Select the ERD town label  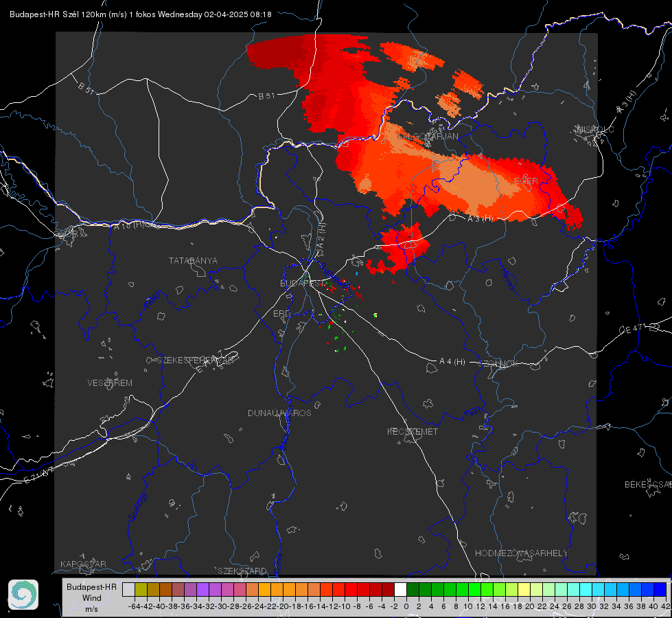[281, 314]
